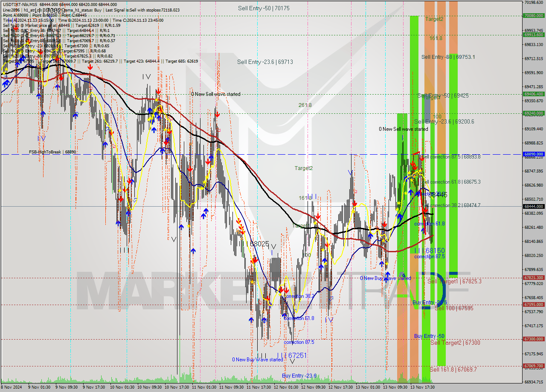The width and height of the screenshot is (546, 392).
Task: Click the 68626.980 price scale value
Action: click(x=534, y=185)
